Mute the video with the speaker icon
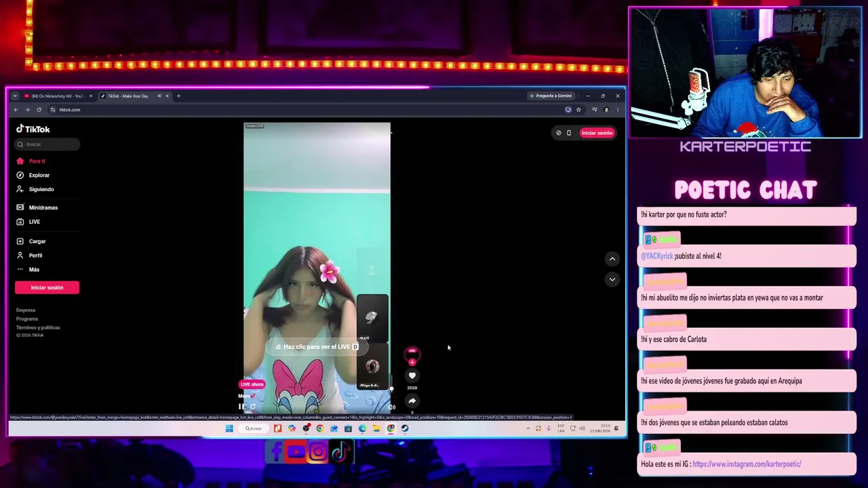 [x=392, y=407]
